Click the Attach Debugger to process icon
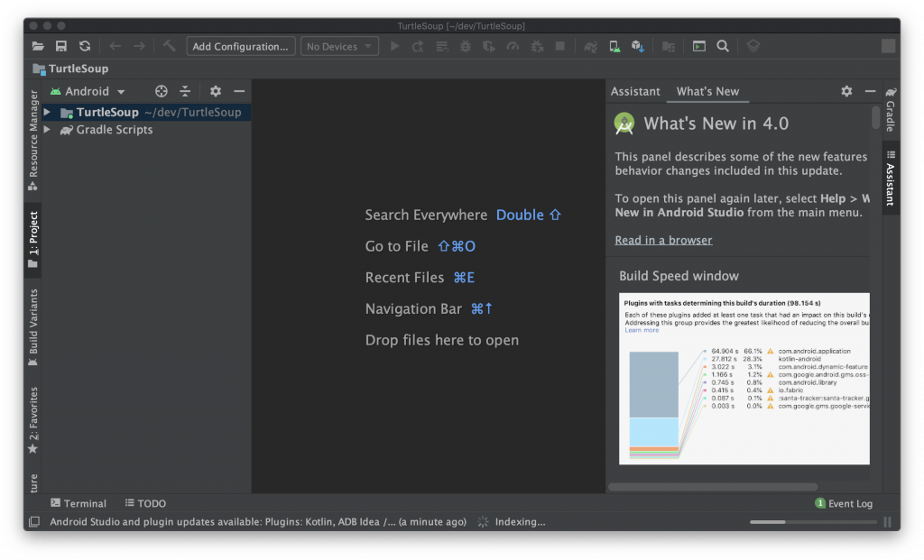Viewport: 924px width, 560px height. 537,46
